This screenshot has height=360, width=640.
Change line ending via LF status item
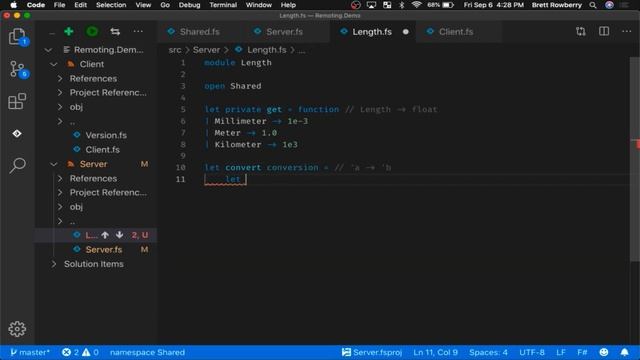tap(561, 352)
